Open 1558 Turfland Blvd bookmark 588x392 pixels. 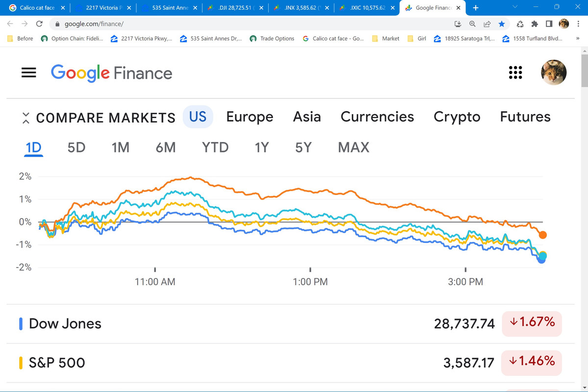coord(533,38)
